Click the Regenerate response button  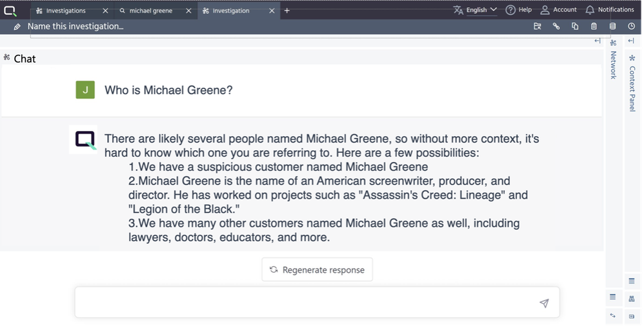[x=317, y=270]
